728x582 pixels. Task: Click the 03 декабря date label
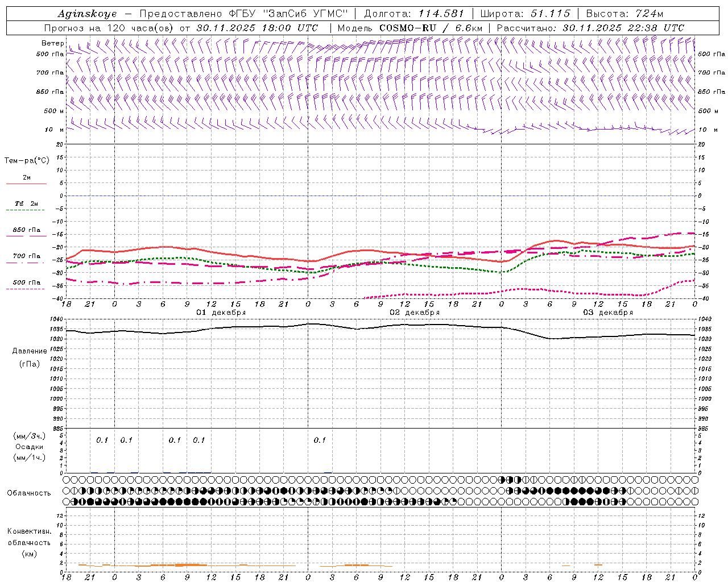click(x=608, y=313)
